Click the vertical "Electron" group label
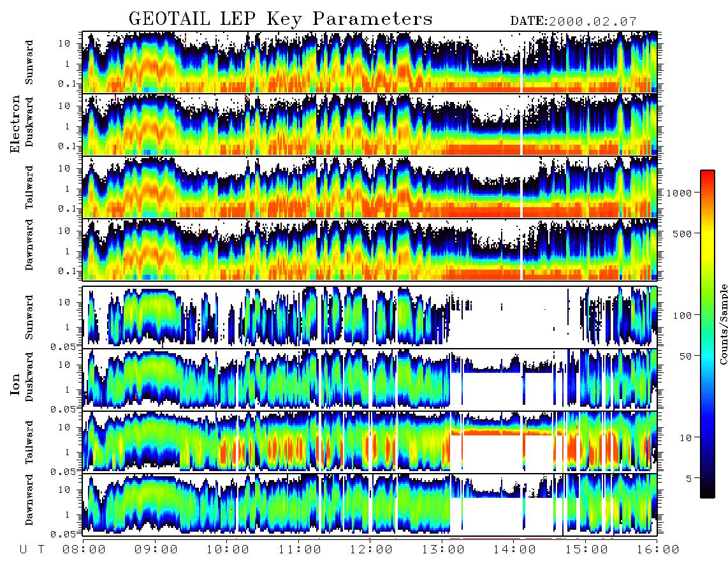 15,124
